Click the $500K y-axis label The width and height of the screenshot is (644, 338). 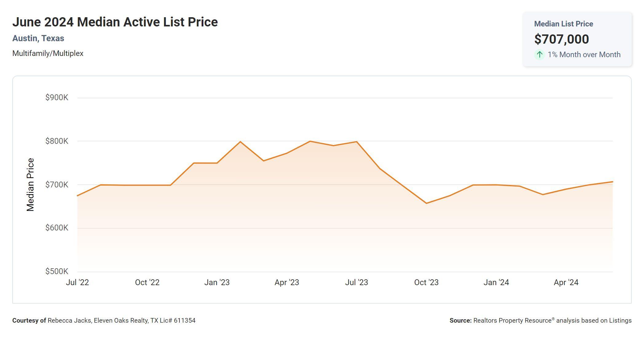pos(57,271)
